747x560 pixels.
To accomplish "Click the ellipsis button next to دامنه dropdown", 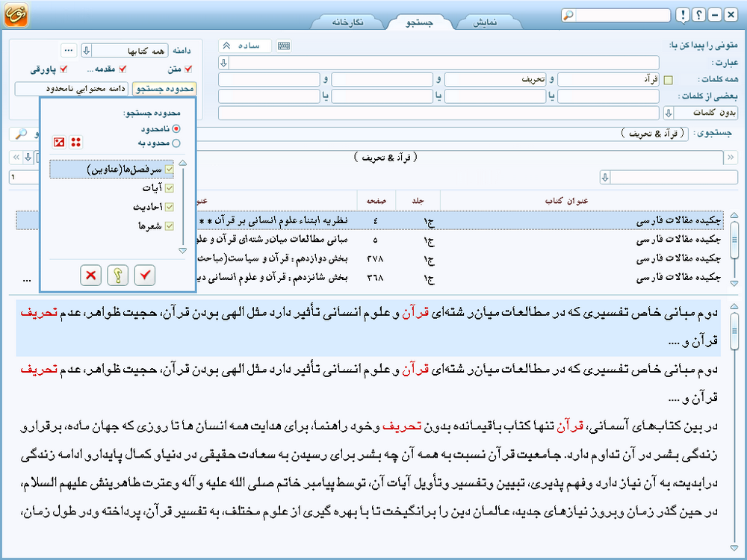I will [x=69, y=50].
